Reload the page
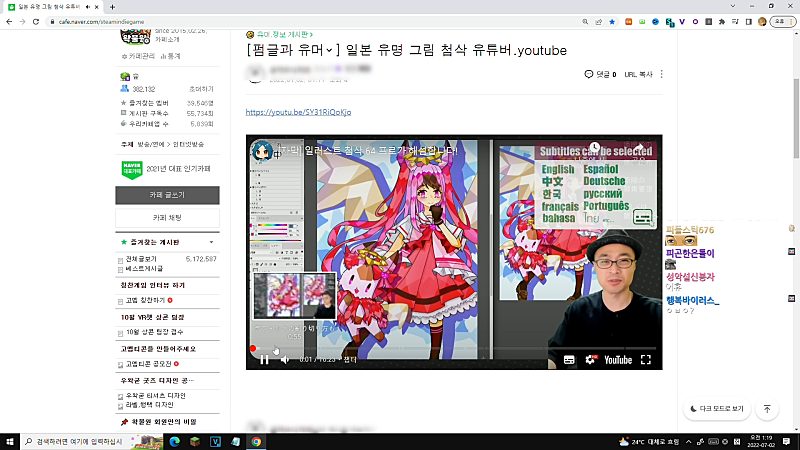Viewport: 800px width, 450px height. coord(36,22)
